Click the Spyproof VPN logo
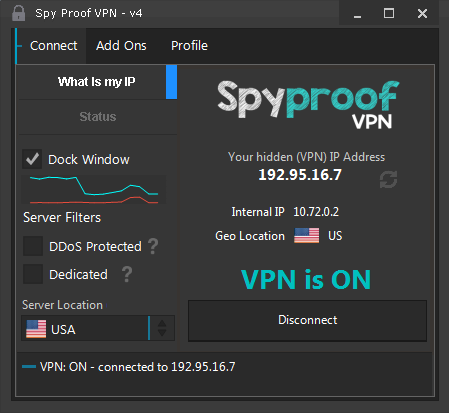 [x=308, y=104]
